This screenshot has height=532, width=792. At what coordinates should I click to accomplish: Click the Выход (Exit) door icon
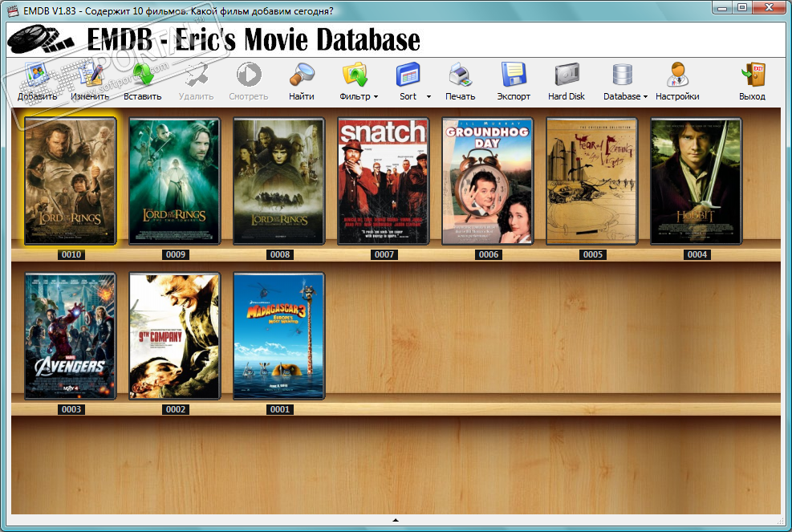click(753, 75)
